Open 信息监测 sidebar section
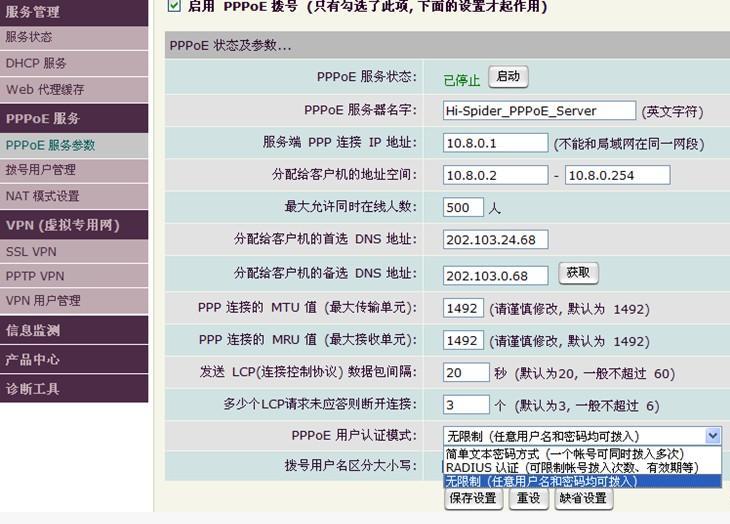This screenshot has width=730, height=524. click(74, 330)
